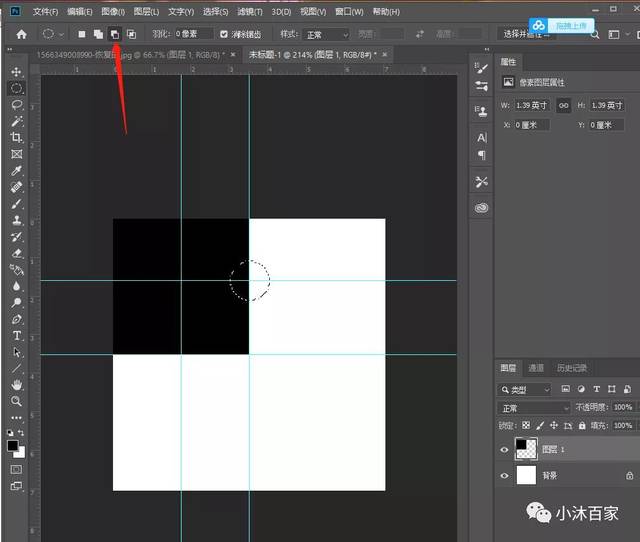This screenshot has width=640, height=542.
Task: Hide the 背景 layer visibility eye
Action: click(504, 475)
